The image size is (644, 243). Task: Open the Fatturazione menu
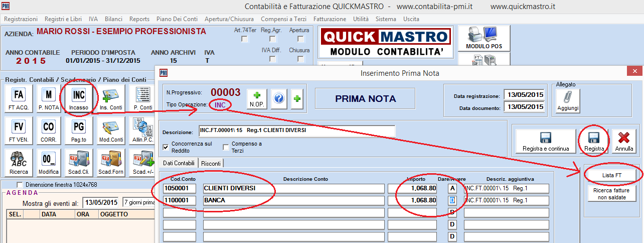330,19
